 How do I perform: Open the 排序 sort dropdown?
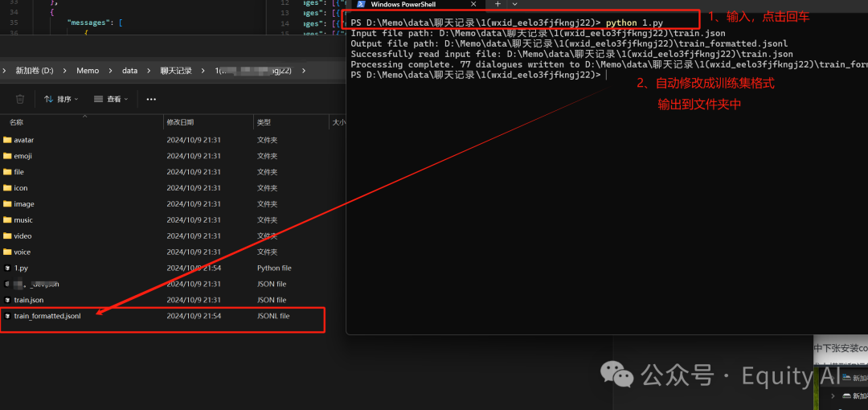[x=61, y=99]
